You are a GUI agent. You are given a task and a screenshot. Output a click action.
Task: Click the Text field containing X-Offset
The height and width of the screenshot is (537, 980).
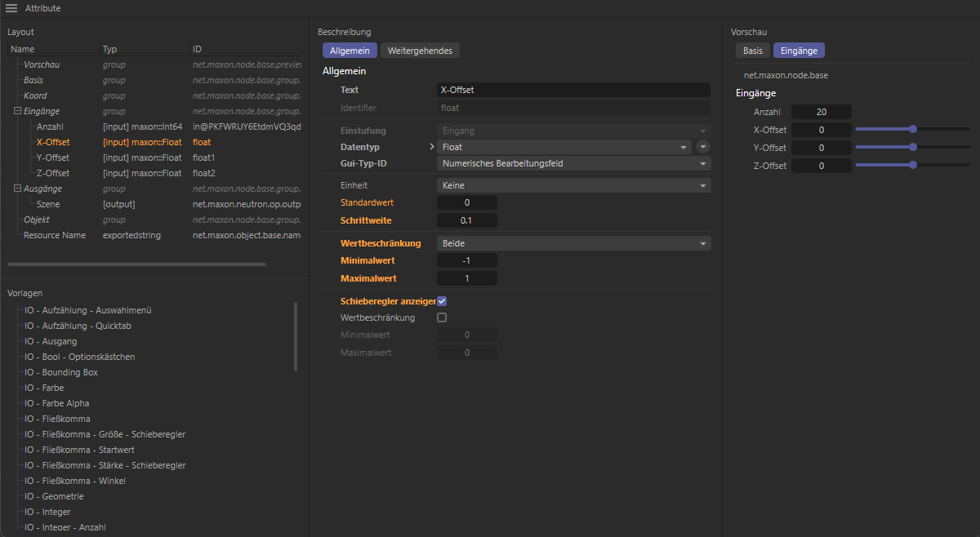(x=573, y=90)
